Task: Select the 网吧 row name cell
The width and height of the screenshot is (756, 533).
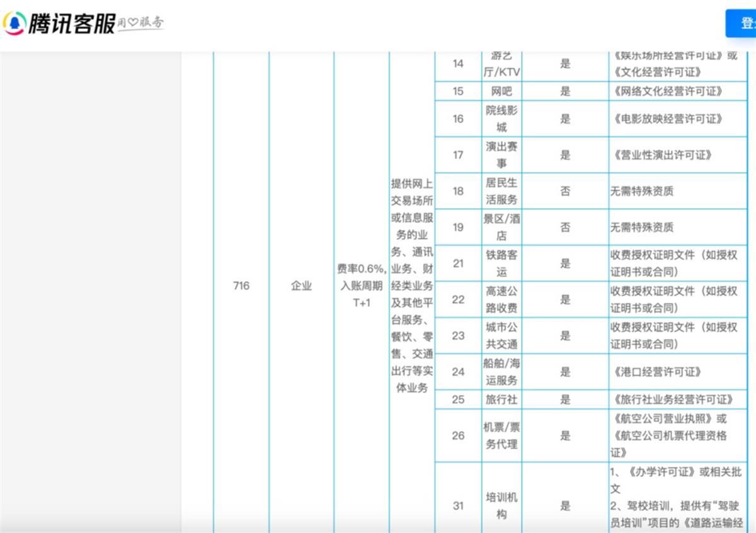Action: coord(501,91)
